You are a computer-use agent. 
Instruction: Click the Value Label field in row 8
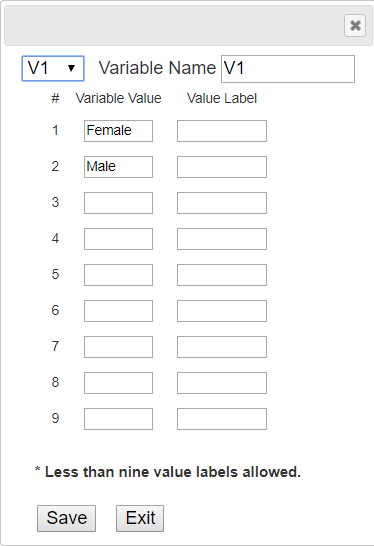click(222, 383)
